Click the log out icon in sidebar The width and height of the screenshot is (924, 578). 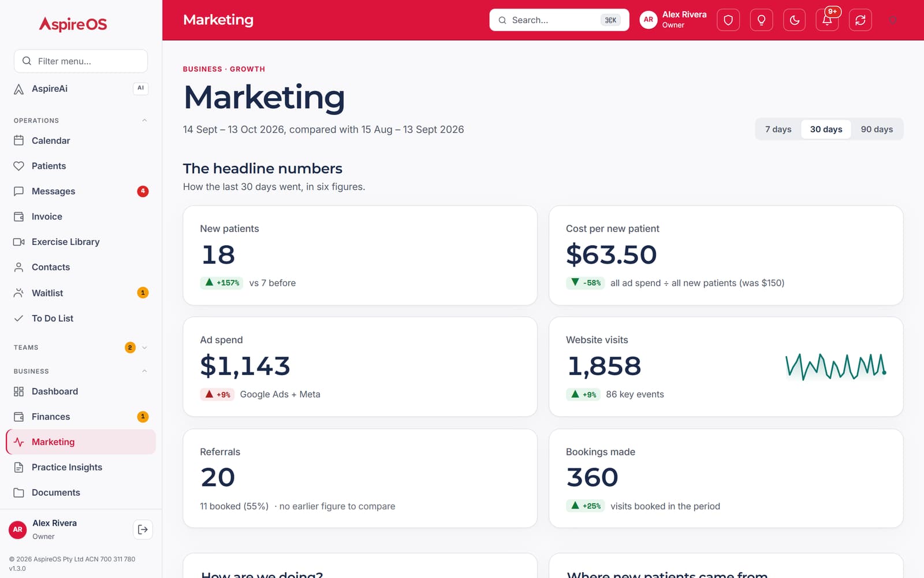pyautogui.click(x=143, y=529)
